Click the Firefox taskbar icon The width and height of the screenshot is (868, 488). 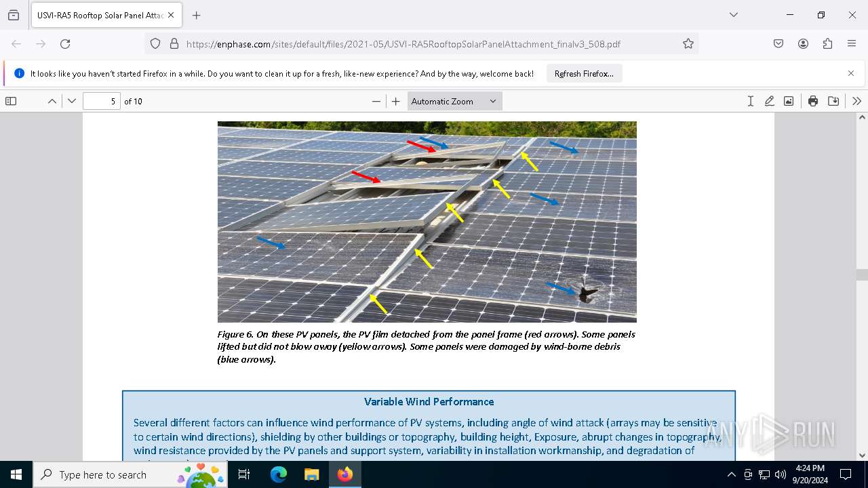344,474
